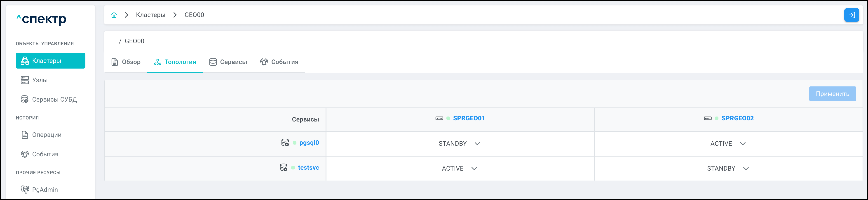Switch to the Обзор tab

click(x=126, y=62)
